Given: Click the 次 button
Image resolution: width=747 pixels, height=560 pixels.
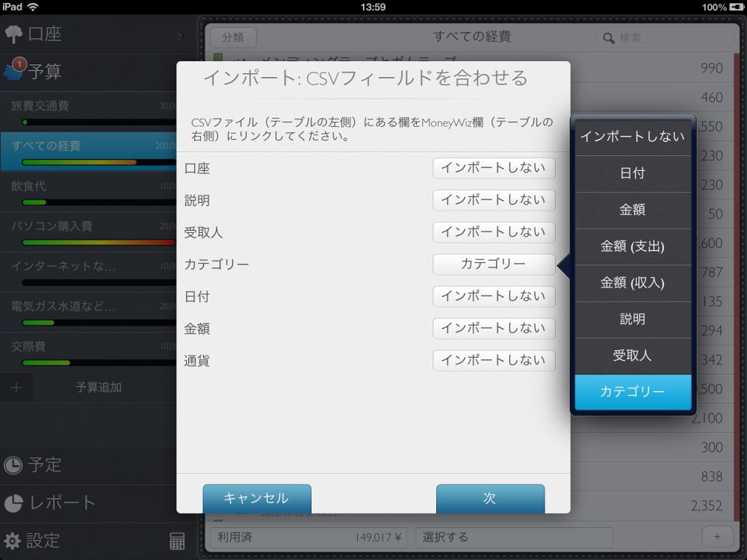Looking at the screenshot, I should pos(490,499).
